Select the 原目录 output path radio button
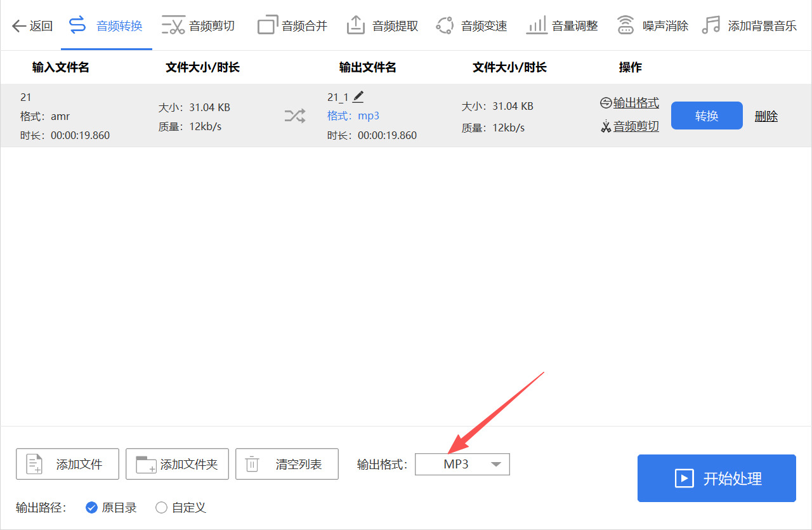The height and width of the screenshot is (530, 812). pyautogui.click(x=91, y=507)
